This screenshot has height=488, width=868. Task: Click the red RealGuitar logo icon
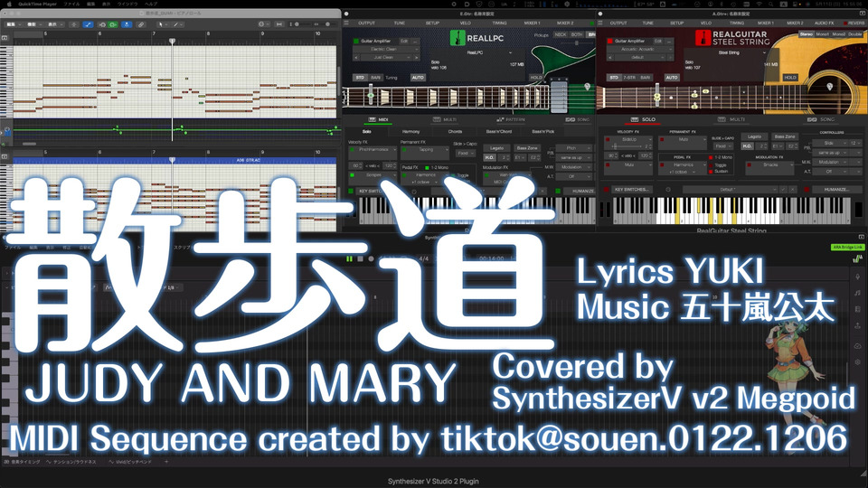[703, 38]
